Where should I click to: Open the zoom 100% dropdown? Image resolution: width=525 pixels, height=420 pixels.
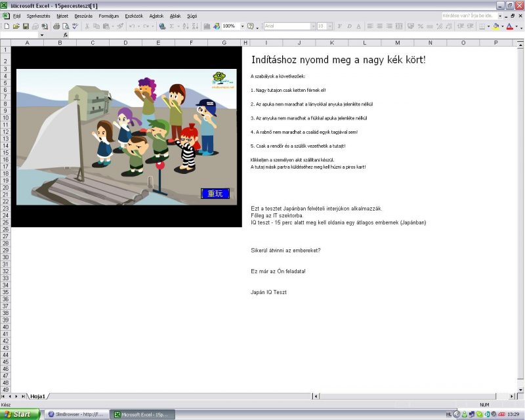[242, 26]
